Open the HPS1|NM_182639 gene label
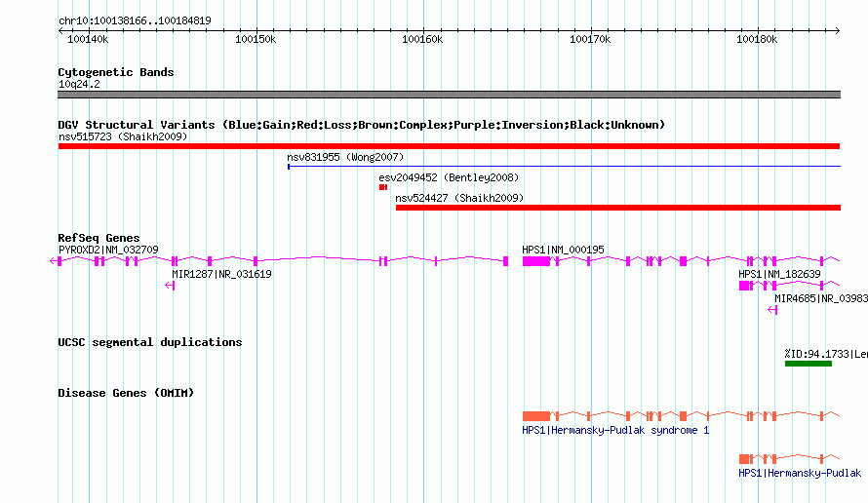The width and height of the screenshot is (868, 503). pos(779,274)
